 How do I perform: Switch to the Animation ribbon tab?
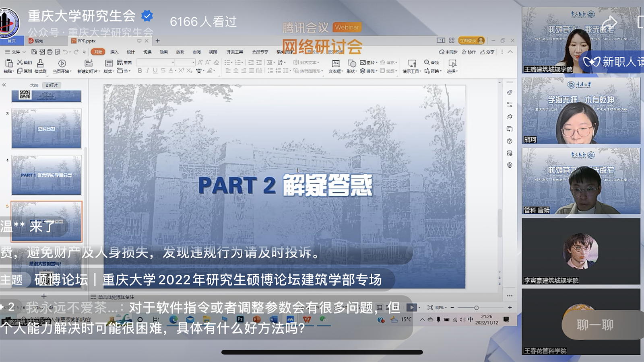coord(163,52)
